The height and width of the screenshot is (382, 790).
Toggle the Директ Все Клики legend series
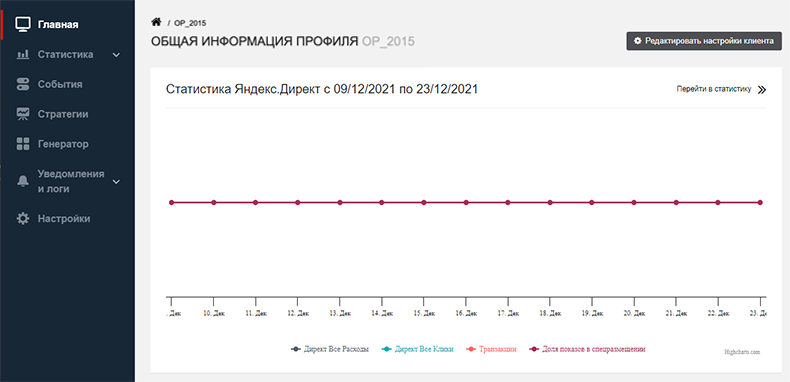pos(418,349)
